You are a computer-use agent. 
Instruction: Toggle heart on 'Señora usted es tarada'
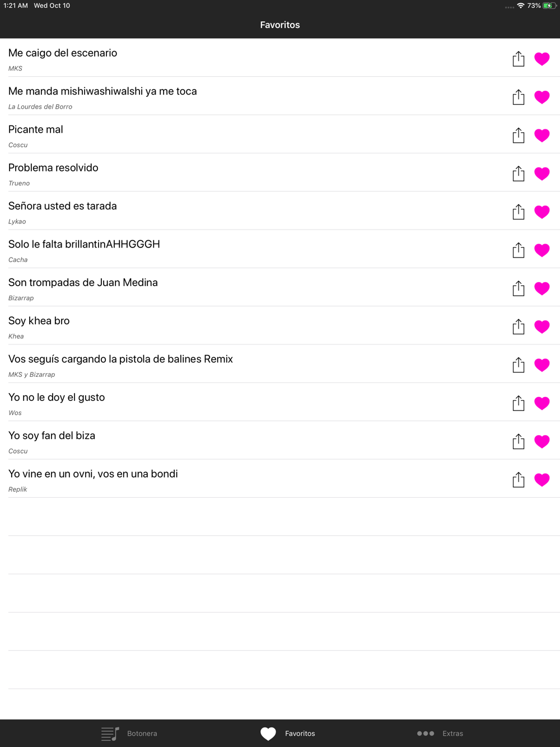pos(542,212)
